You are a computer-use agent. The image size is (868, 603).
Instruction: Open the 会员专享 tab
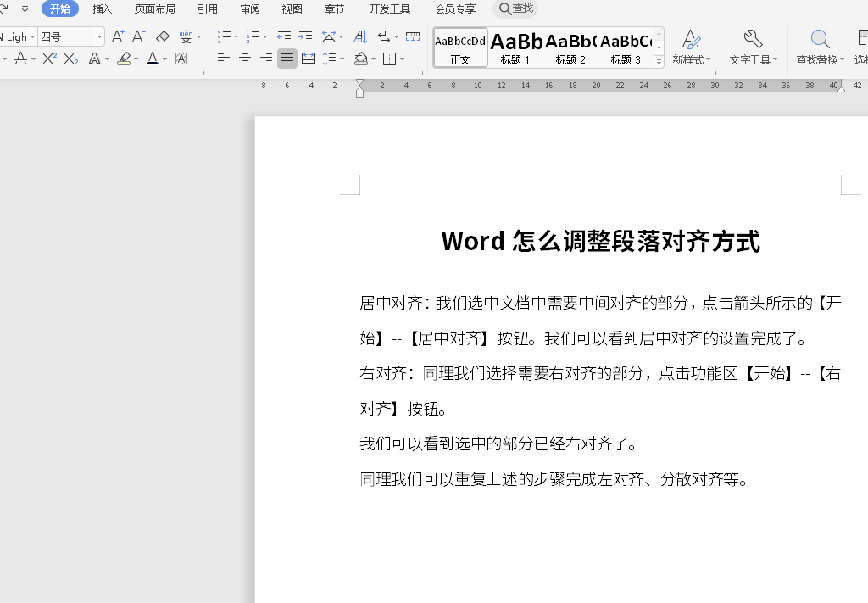pos(455,8)
